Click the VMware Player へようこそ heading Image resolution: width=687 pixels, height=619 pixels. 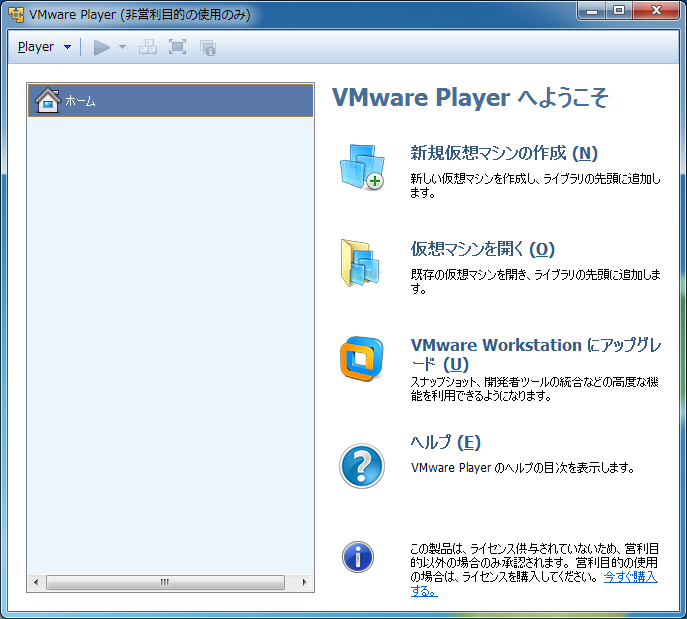pos(470,97)
